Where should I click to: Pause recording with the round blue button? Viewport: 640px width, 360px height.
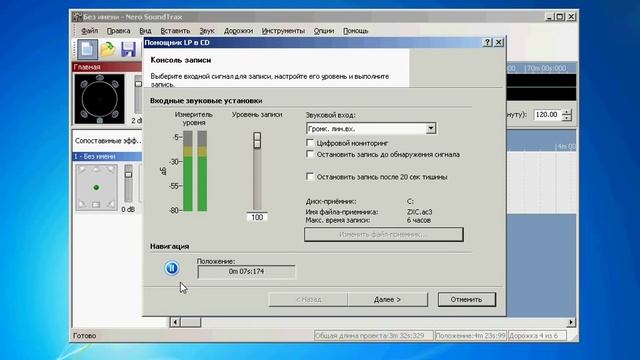click(x=172, y=268)
